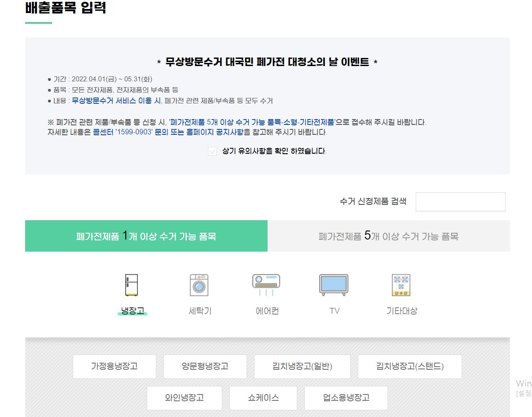Select the refrigerator (냉장고) category icon
Viewport: 532px width, 417px height.
pyautogui.click(x=131, y=285)
